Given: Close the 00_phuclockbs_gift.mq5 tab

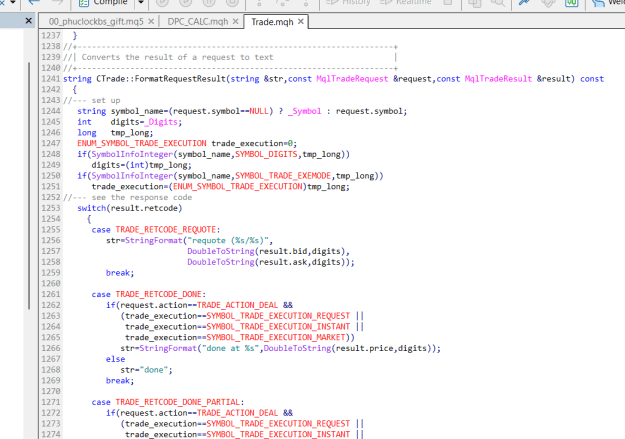Looking at the screenshot, I should tap(151, 22).
